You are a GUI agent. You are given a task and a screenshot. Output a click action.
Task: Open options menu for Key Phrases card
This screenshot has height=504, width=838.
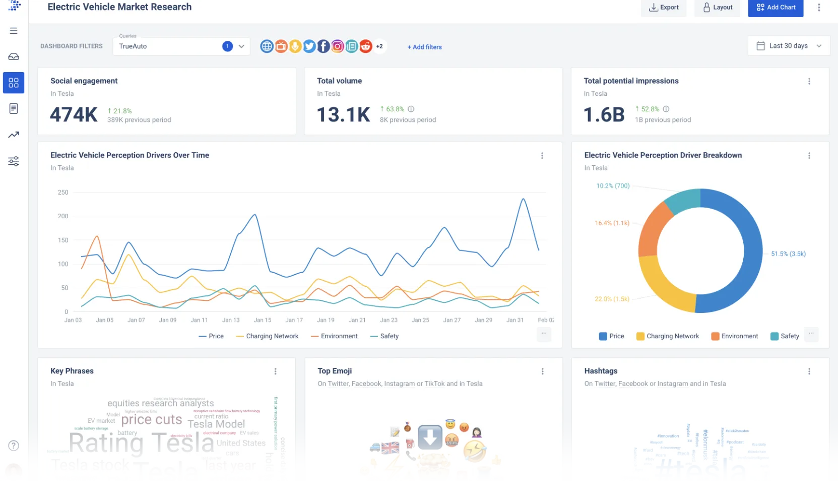pyautogui.click(x=275, y=371)
